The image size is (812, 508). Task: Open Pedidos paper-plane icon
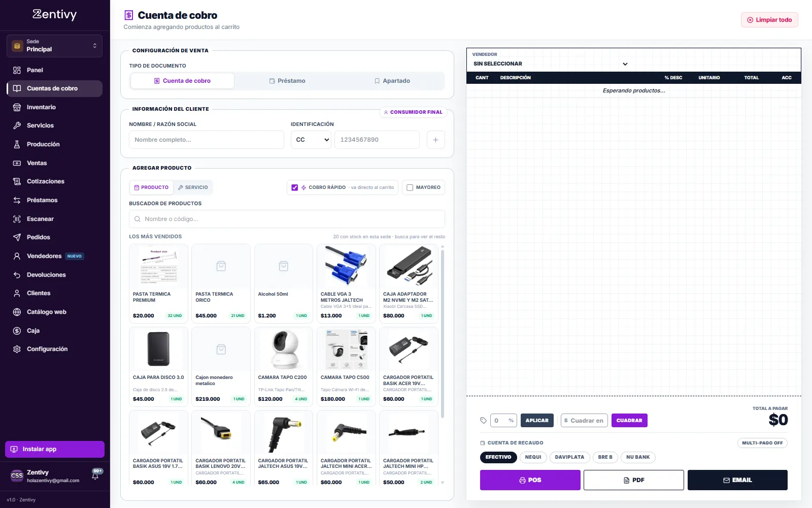(17, 237)
